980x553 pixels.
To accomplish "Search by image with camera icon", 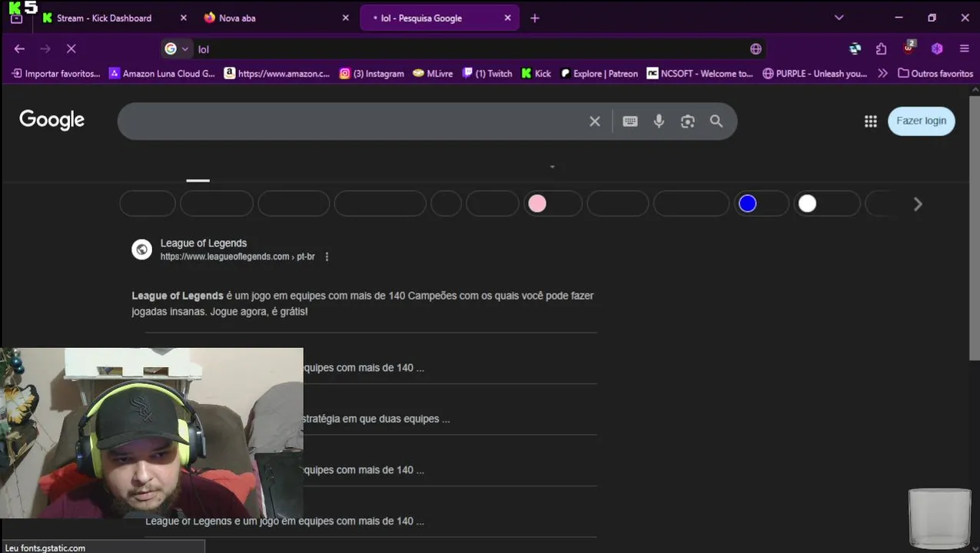I will (x=688, y=121).
